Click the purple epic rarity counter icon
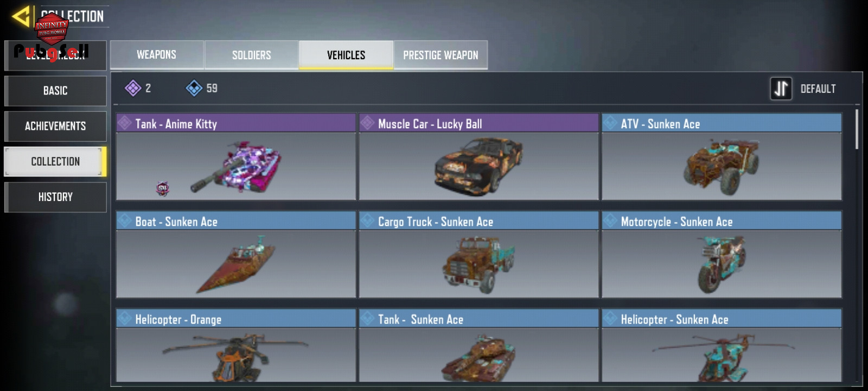This screenshot has height=391, width=868. (x=133, y=88)
